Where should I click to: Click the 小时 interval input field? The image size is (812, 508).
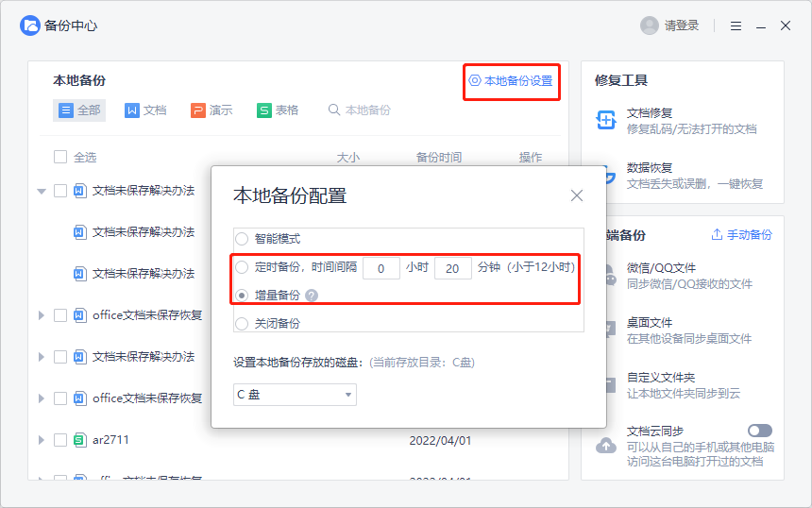(381, 268)
